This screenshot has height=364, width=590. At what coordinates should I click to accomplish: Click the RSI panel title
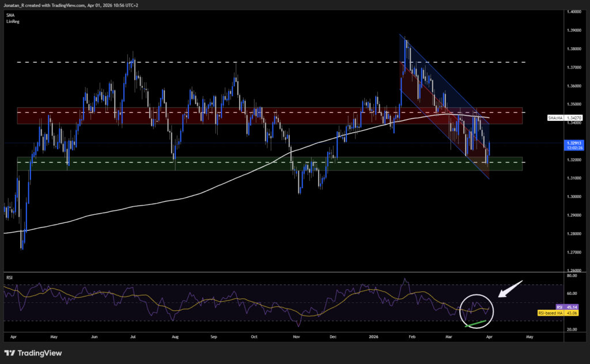[10, 278]
